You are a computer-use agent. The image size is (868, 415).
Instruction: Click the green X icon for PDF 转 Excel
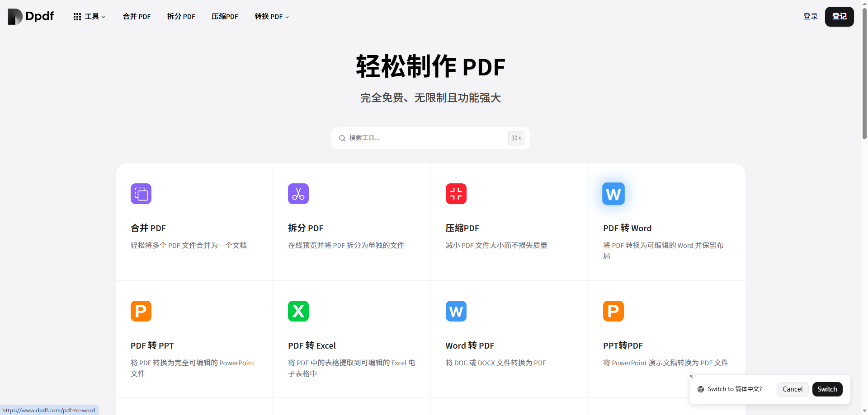[x=298, y=311]
